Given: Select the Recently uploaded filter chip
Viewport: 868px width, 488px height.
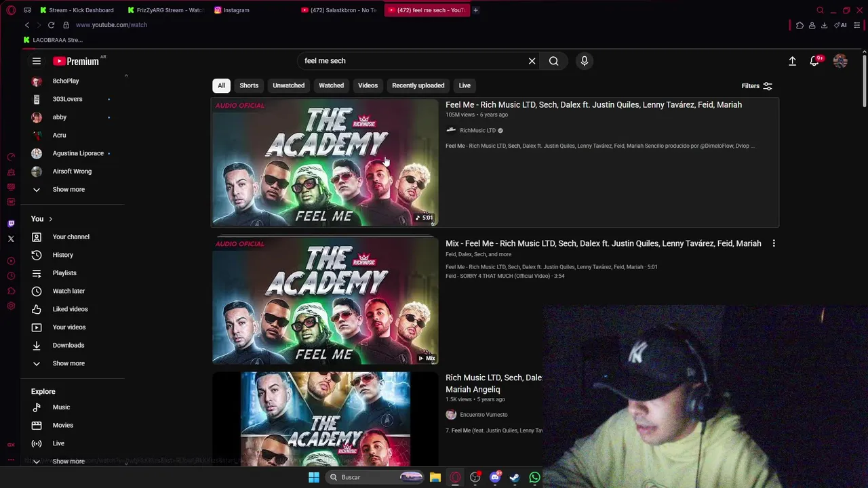Looking at the screenshot, I should [x=418, y=85].
